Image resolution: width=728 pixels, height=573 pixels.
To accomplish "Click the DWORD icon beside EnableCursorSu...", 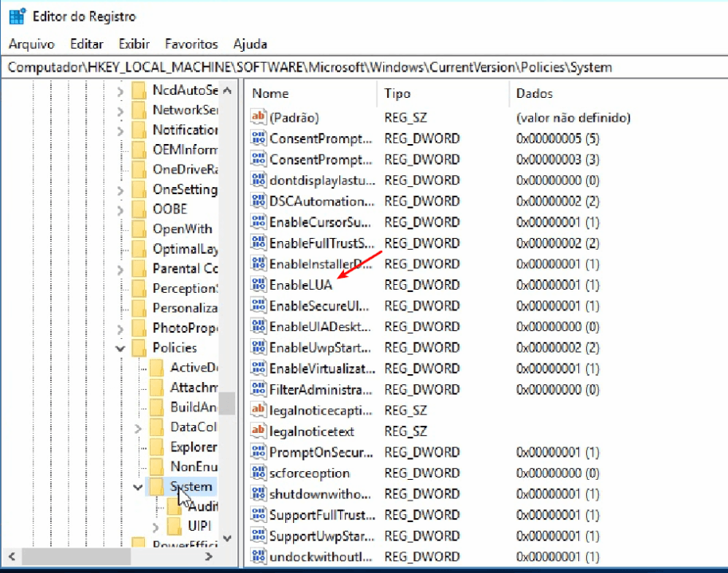I will (x=258, y=221).
